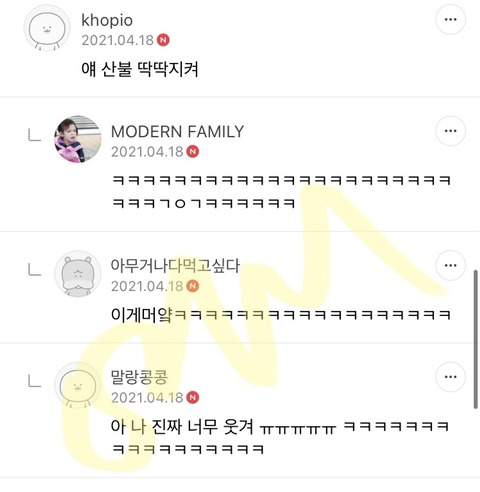The image size is (480, 492).
Task: View MODERN FAMILY's child photo avatar
Action: point(78,139)
